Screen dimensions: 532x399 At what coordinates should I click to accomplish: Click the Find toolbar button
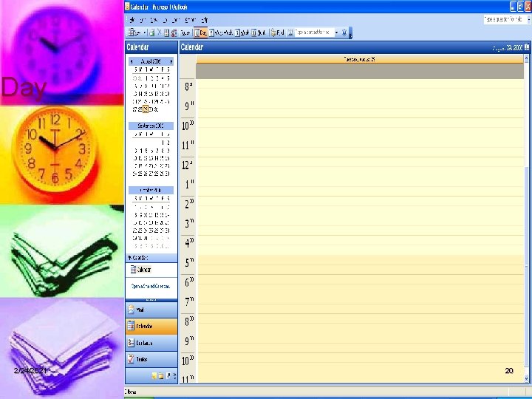pyautogui.click(x=278, y=33)
